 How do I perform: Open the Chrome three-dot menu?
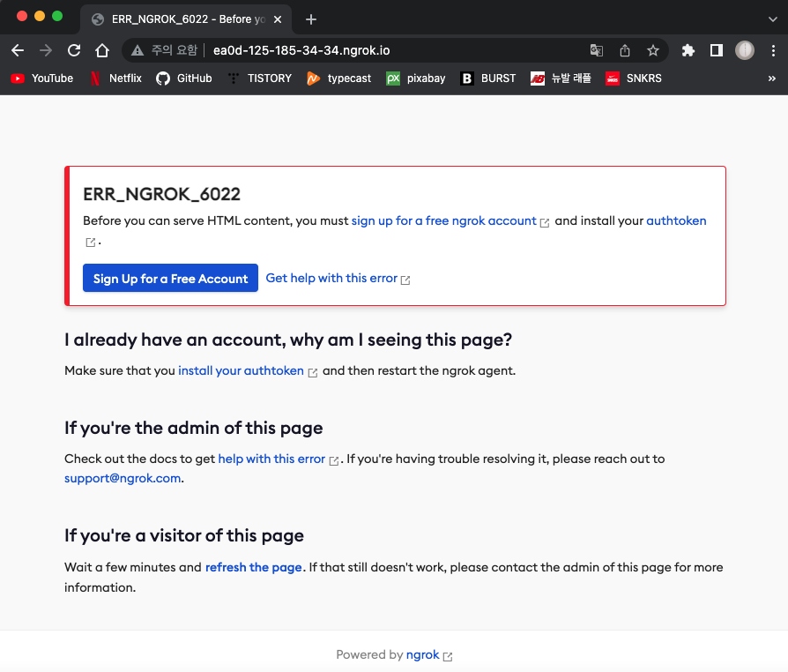pyautogui.click(x=773, y=50)
